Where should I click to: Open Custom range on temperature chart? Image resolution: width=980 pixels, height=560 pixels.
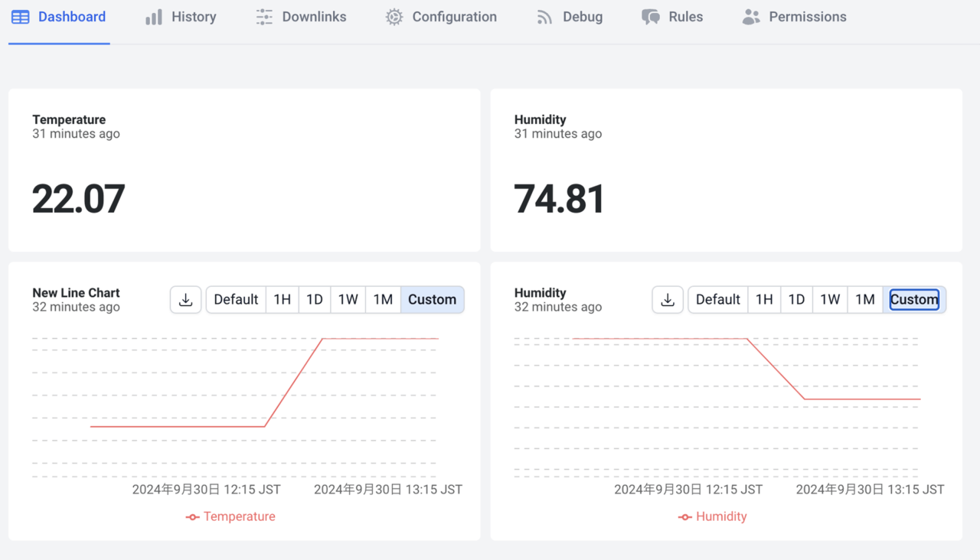coord(432,300)
